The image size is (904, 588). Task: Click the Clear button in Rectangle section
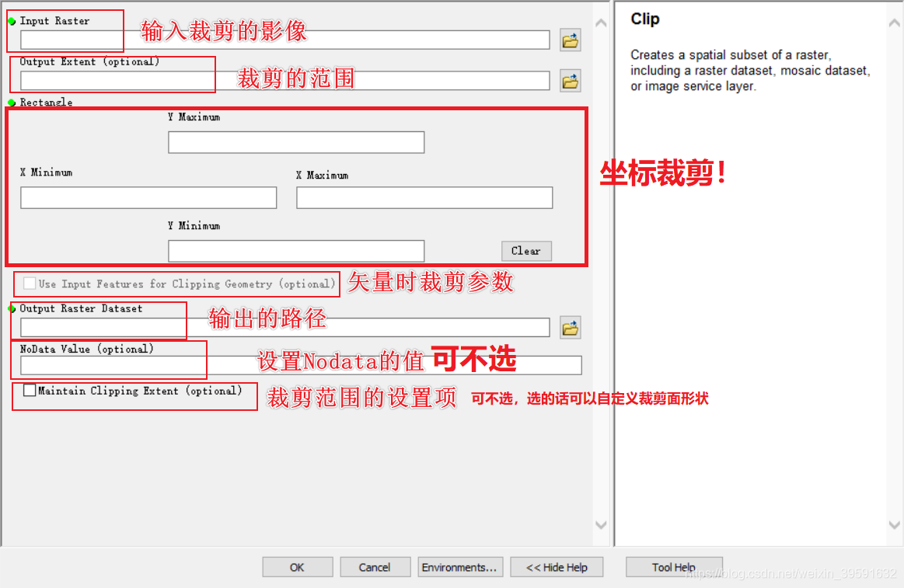tap(526, 251)
